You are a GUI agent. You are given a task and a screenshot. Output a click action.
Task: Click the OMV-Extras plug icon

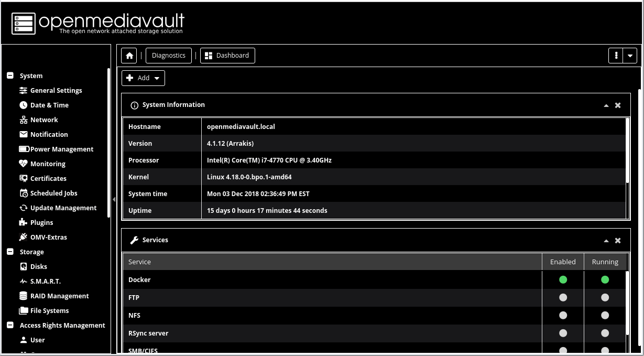[23, 237]
